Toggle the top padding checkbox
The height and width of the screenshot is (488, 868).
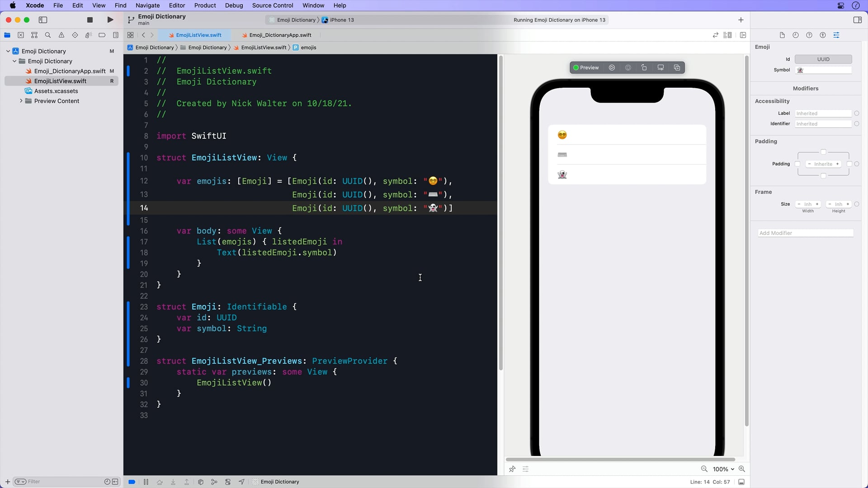tap(823, 152)
